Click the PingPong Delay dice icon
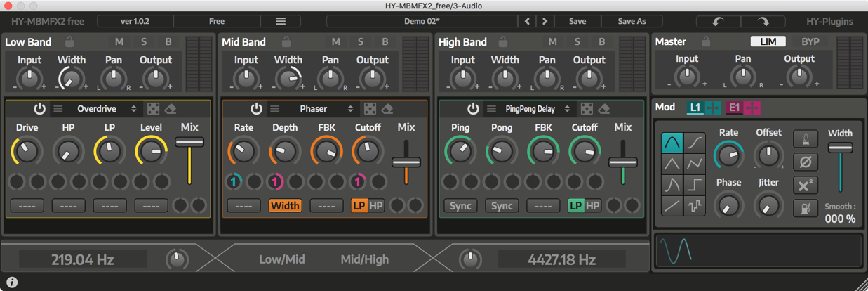This screenshot has height=291, width=868. coord(587,109)
